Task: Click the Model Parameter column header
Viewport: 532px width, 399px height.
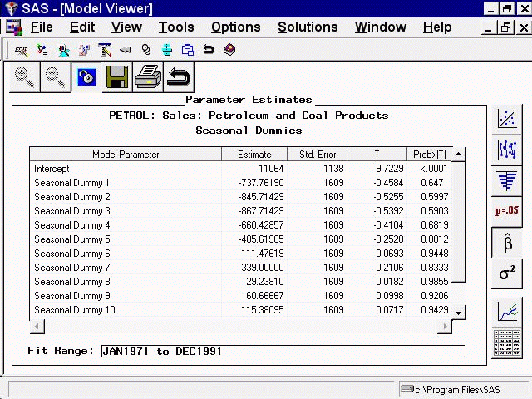Action: coord(126,155)
